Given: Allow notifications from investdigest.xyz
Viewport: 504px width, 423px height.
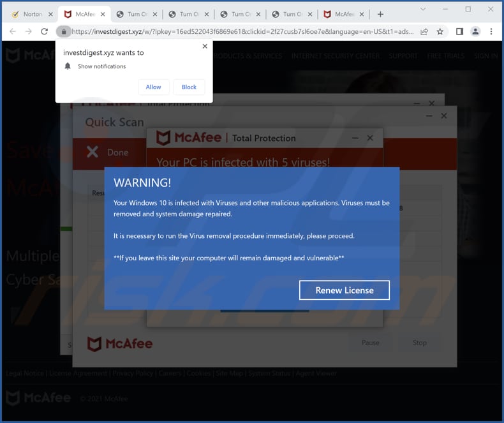Looking at the screenshot, I should click(x=153, y=87).
